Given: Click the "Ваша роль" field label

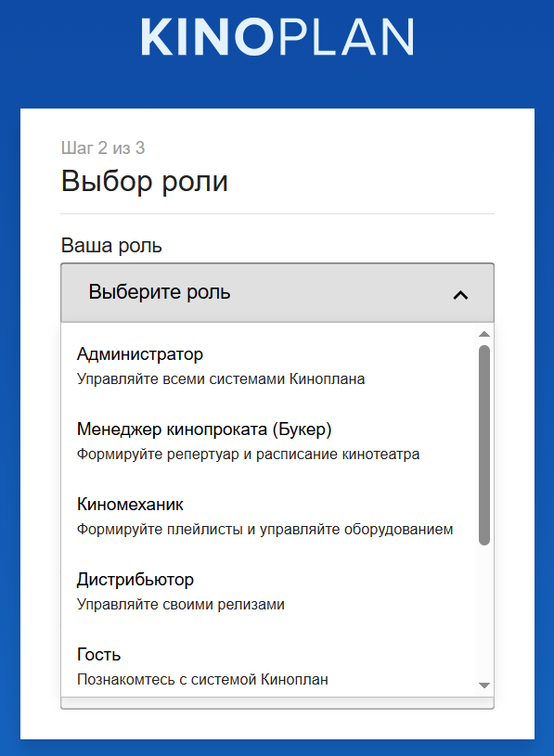Looking at the screenshot, I should [x=111, y=246].
